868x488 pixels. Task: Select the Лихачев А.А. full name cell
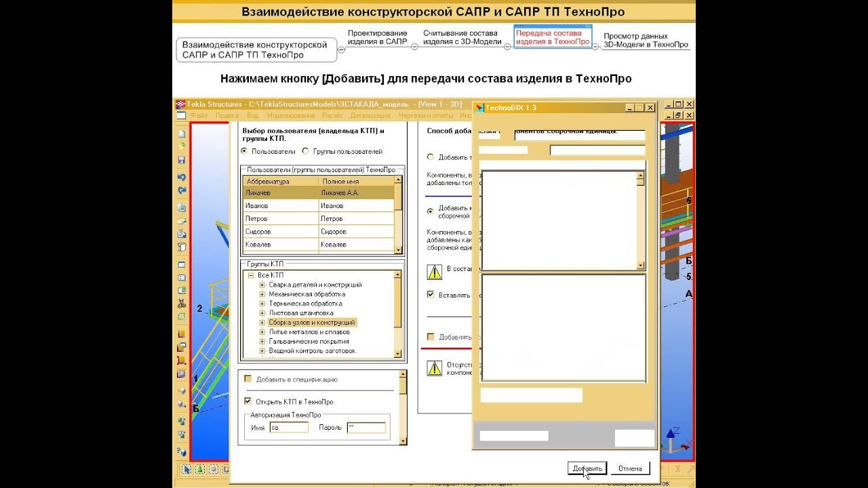point(357,192)
